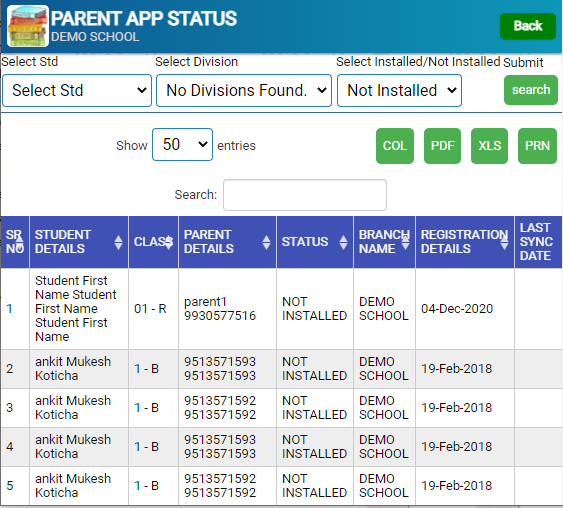
Task: Open COL column visibility options
Action: coord(395,146)
